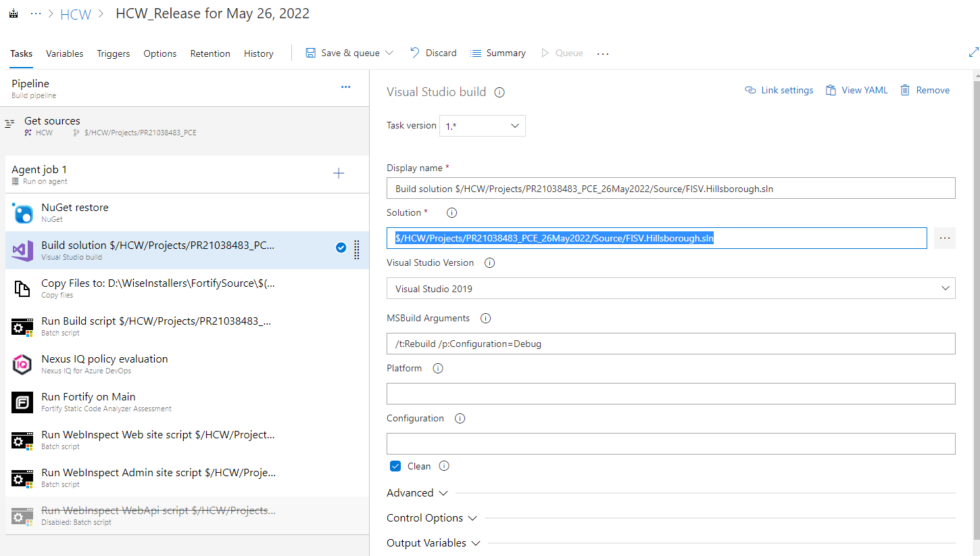
Task: Click the Copy Files task icon
Action: [x=22, y=289]
